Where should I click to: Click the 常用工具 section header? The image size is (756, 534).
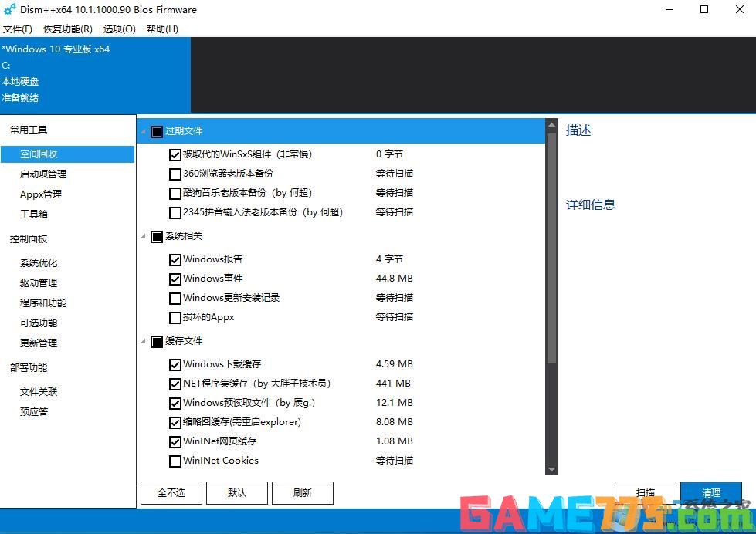pyautogui.click(x=29, y=130)
